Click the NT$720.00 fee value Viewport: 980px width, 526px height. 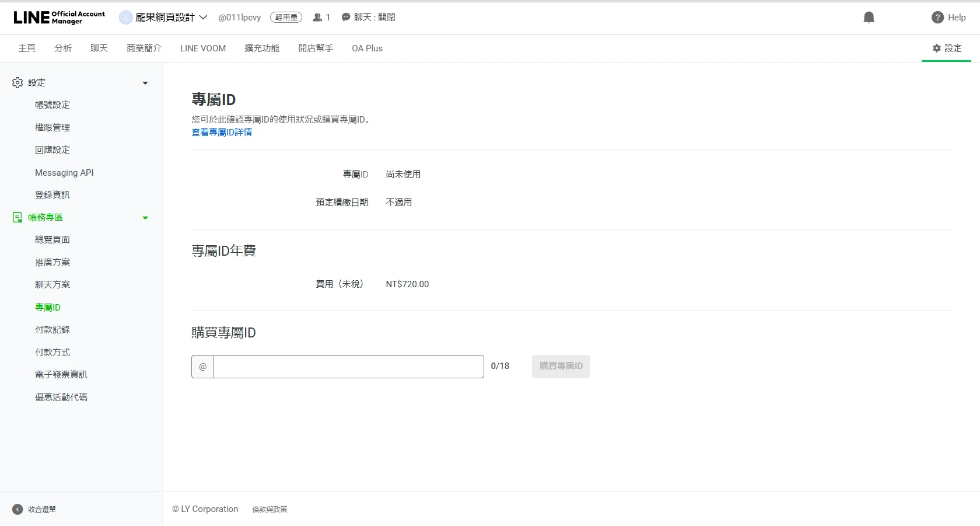pos(407,284)
